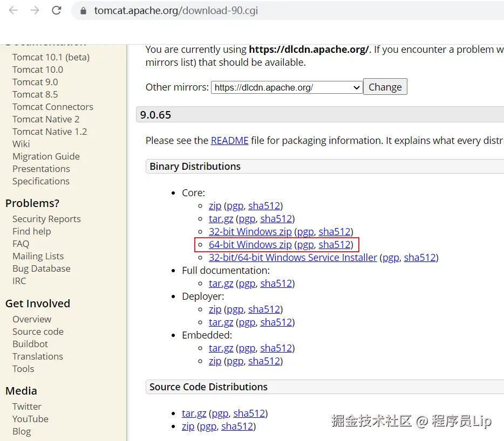Open Embedded zip pgp link
This screenshot has height=441, width=504.
[235, 361]
